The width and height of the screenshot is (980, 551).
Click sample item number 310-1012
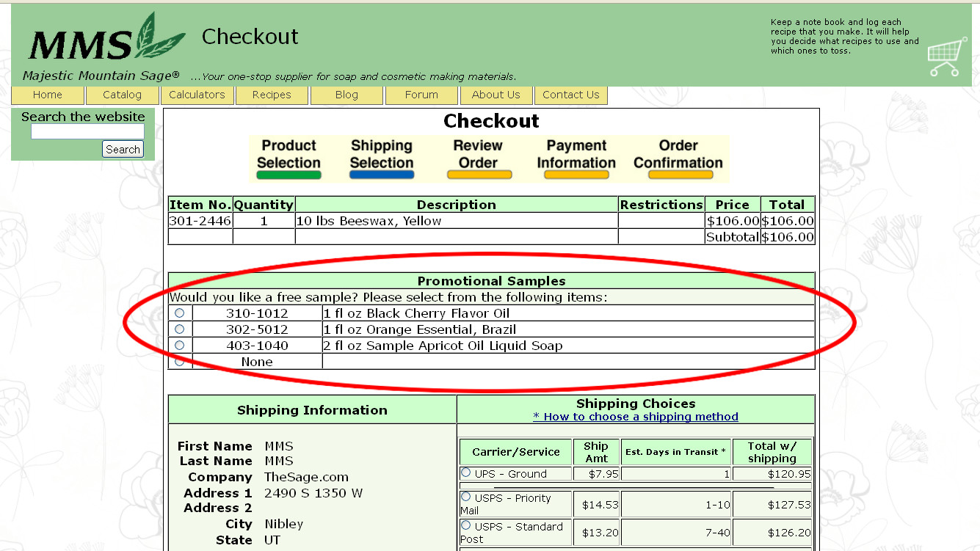(257, 313)
